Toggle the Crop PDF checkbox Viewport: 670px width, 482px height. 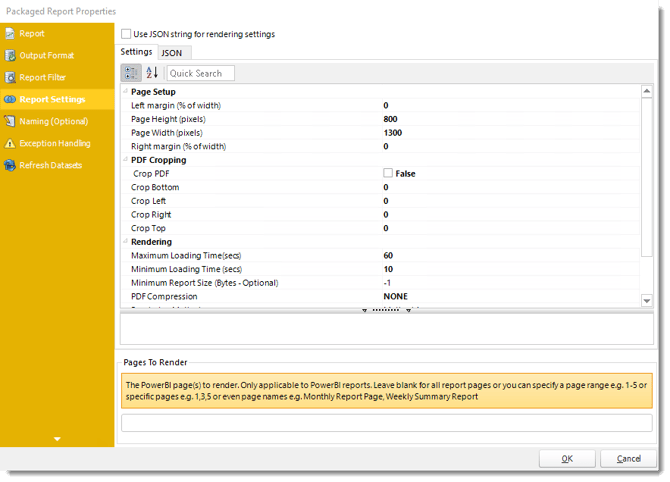(x=388, y=173)
